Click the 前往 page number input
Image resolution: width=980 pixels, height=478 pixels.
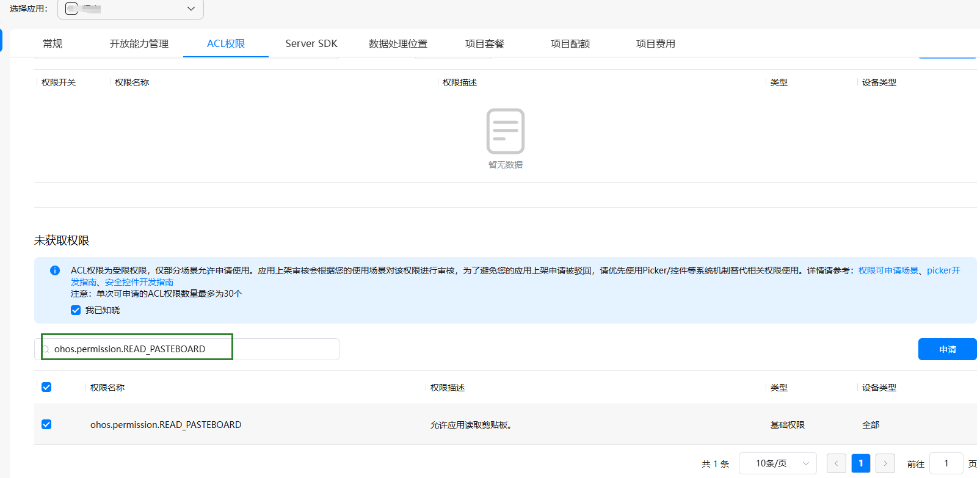[946, 463]
